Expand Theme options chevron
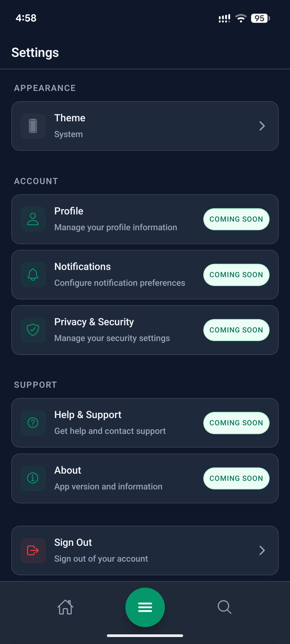This screenshot has width=290, height=644. 262,126
